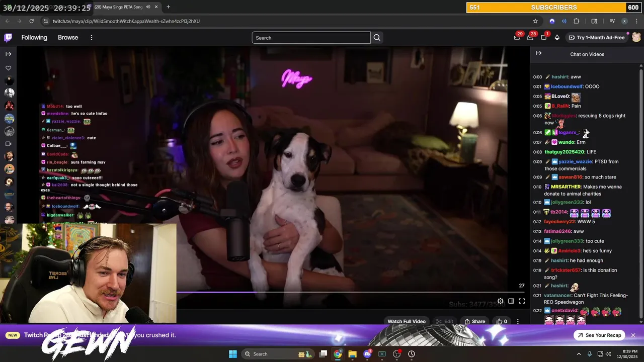View site information icon in address bar

click(46, 21)
